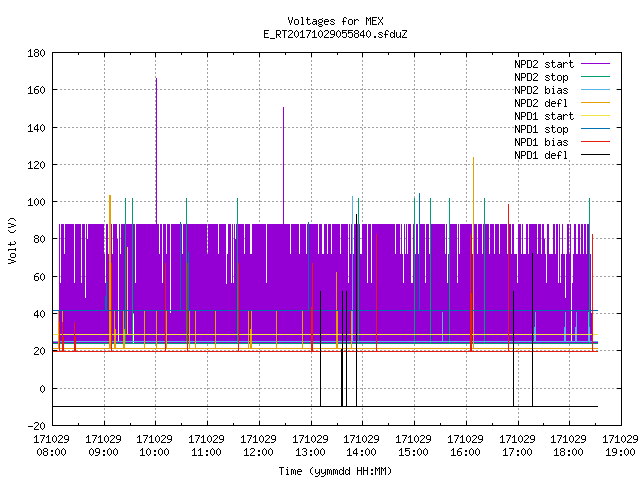Click the green NPD2 stop legend line
Screen dimensions: 640x480
coord(595,76)
